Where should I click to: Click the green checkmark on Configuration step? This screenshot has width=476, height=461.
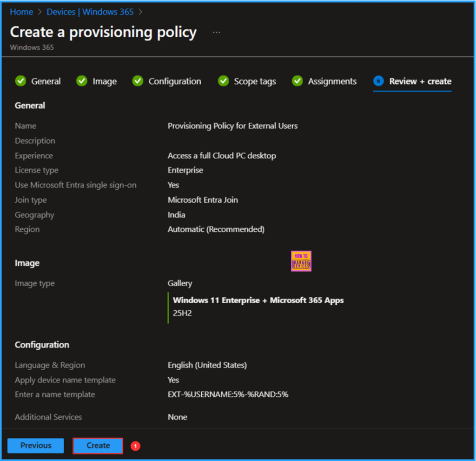(x=138, y=81)
